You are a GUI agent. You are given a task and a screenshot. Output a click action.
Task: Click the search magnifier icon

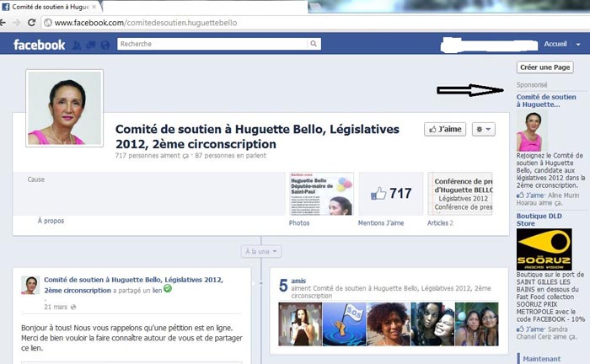pyautogui.click(x=314, y=44)
